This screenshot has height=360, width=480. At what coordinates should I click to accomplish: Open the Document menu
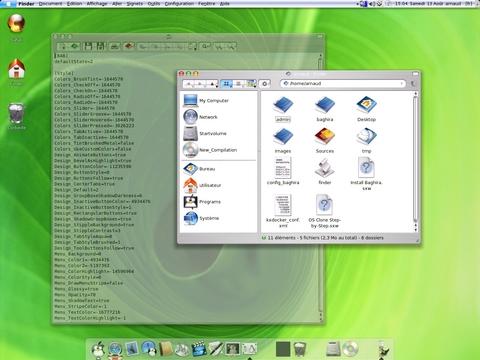click(50, 4)
